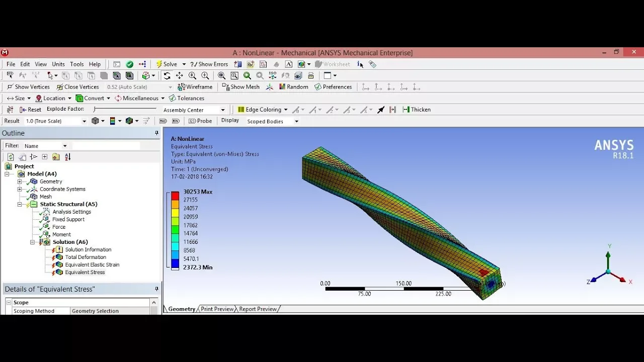
Task: Click the Tolerances button
Action: pos(187,99)
